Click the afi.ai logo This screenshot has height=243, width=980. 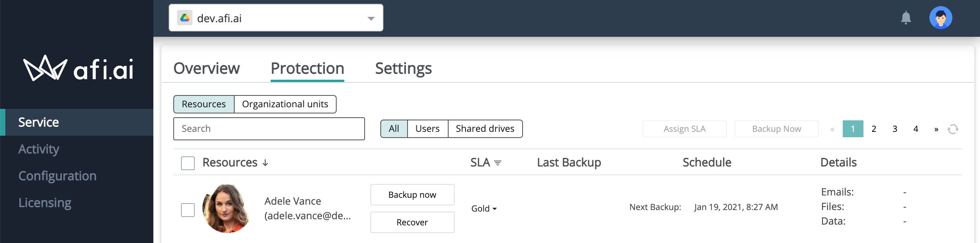pyautogui.click(x=78, y=68)
